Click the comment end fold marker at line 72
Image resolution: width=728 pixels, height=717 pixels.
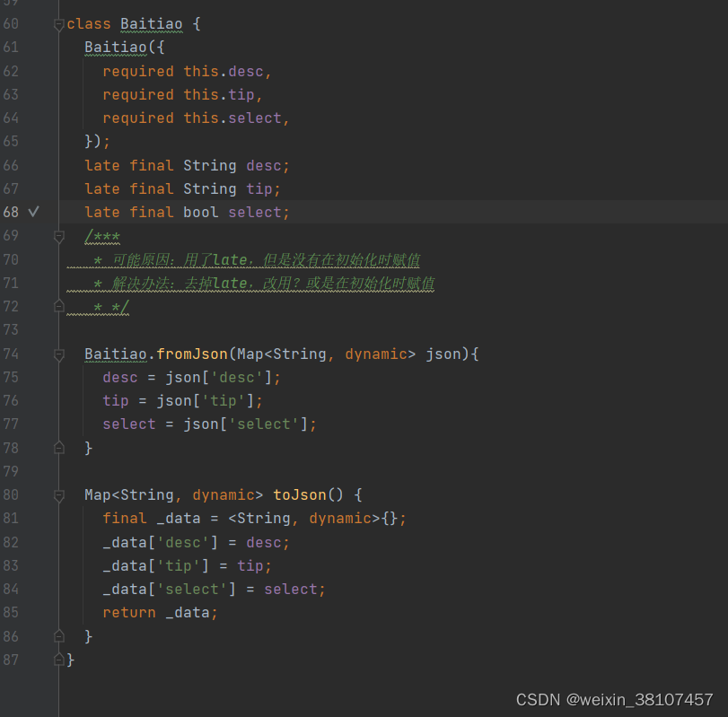click(59, 306)
